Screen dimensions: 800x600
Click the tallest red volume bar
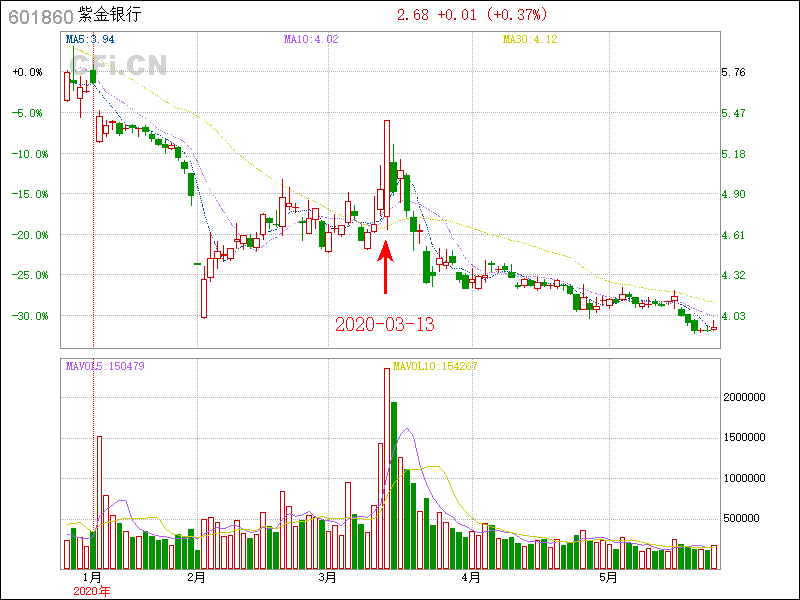[386, 468]
